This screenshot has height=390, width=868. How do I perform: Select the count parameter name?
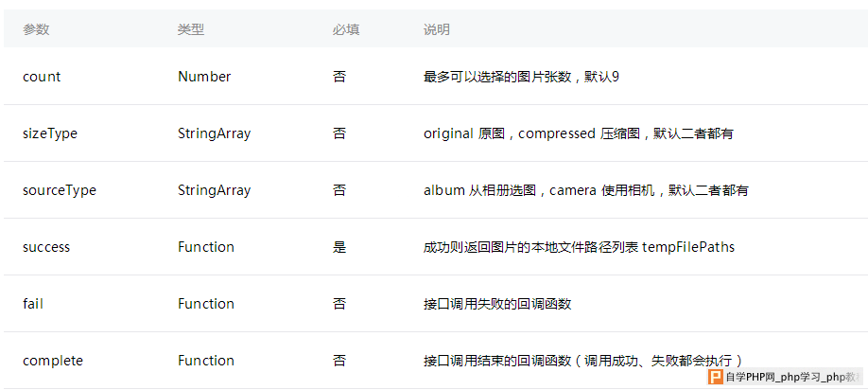point(42,77)
